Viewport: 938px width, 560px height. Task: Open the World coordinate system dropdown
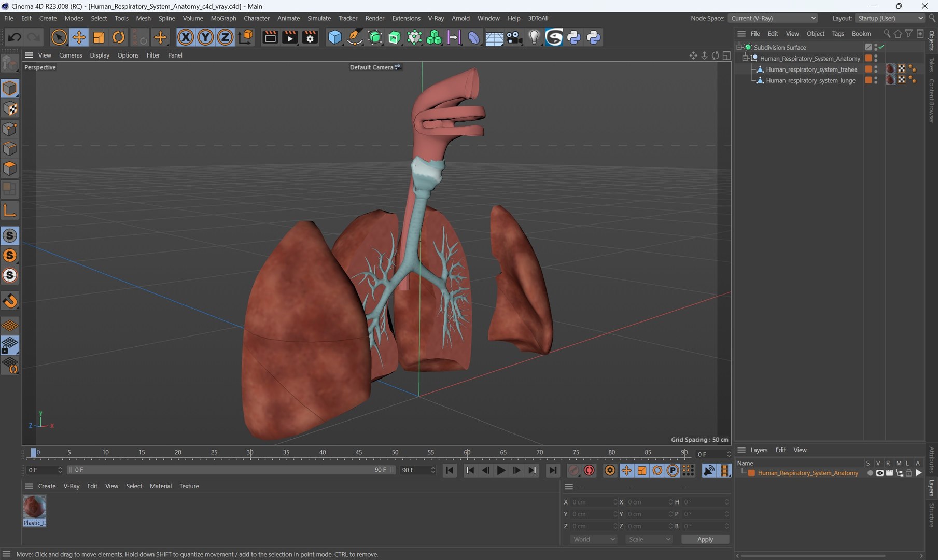(x=593, y=539)
